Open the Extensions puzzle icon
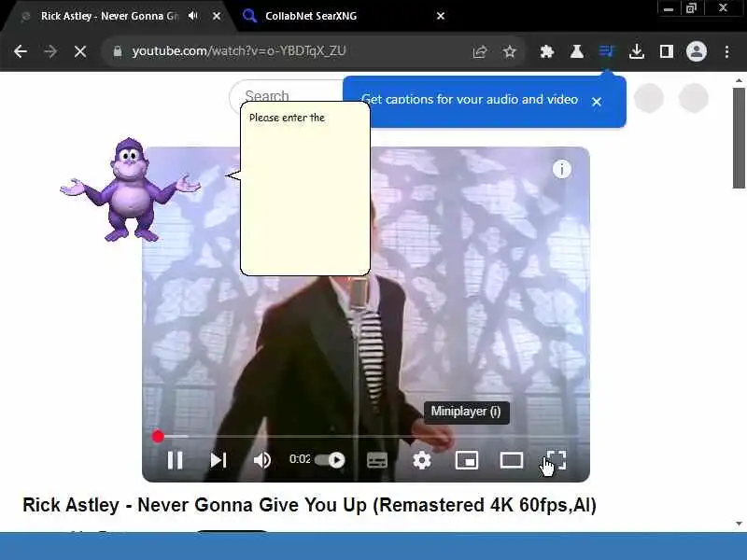The width and height of the screenshot is (747, 560). [547, 51]
